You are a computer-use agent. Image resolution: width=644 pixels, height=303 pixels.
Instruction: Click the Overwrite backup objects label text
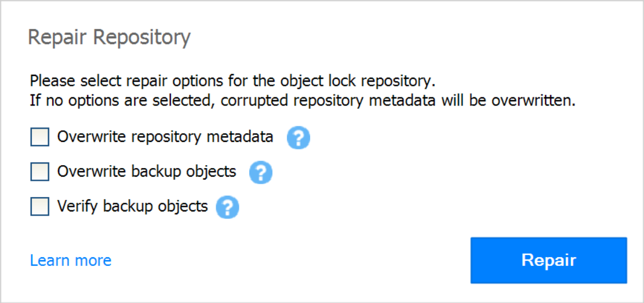click(x=147, y=171)
